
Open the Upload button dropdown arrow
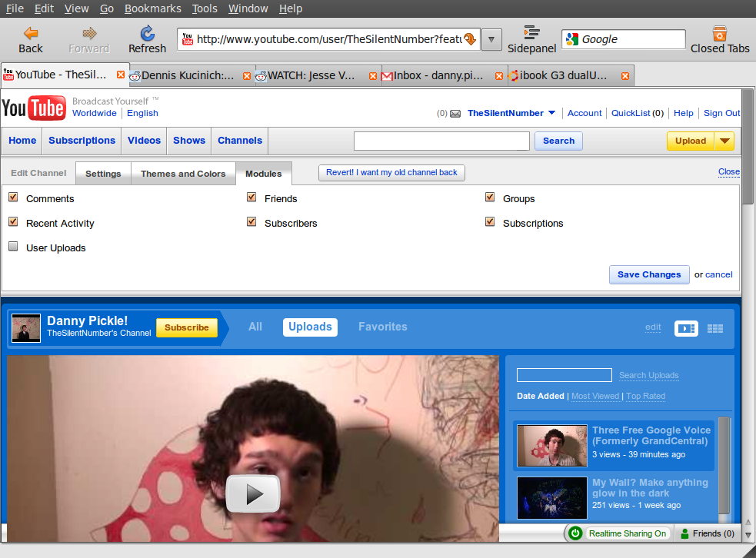(x=724, y=141)
